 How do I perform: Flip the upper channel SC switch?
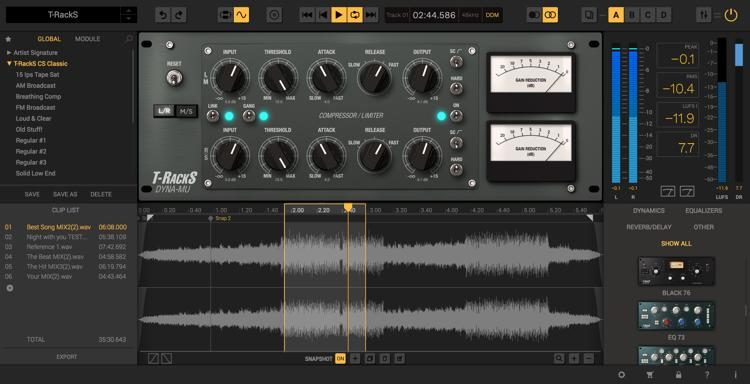456,61
